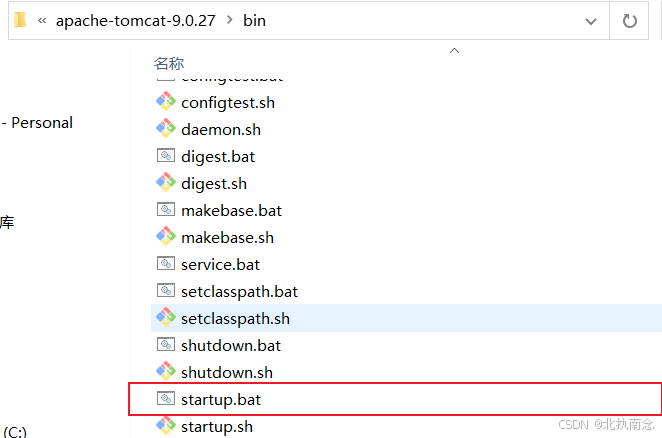Image resolution: width=662 pixels, height=438 pixels.
Task: Click the digest.bat batch file icon
Action: tap(166, 156)
